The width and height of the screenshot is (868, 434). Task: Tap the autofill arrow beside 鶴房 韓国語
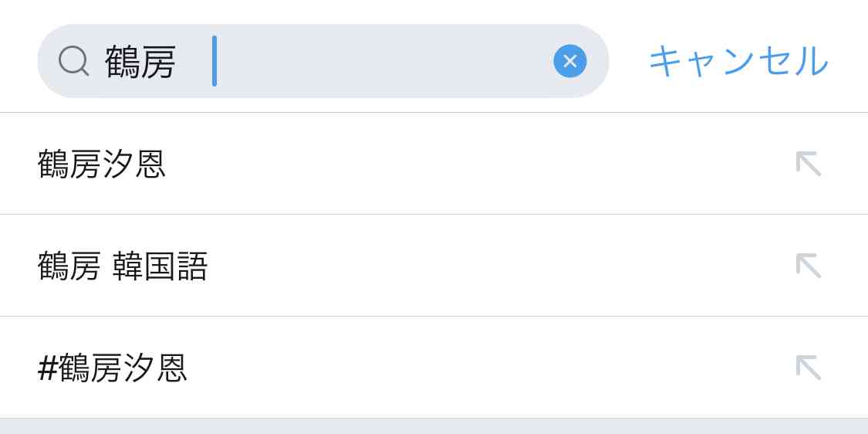807,266
